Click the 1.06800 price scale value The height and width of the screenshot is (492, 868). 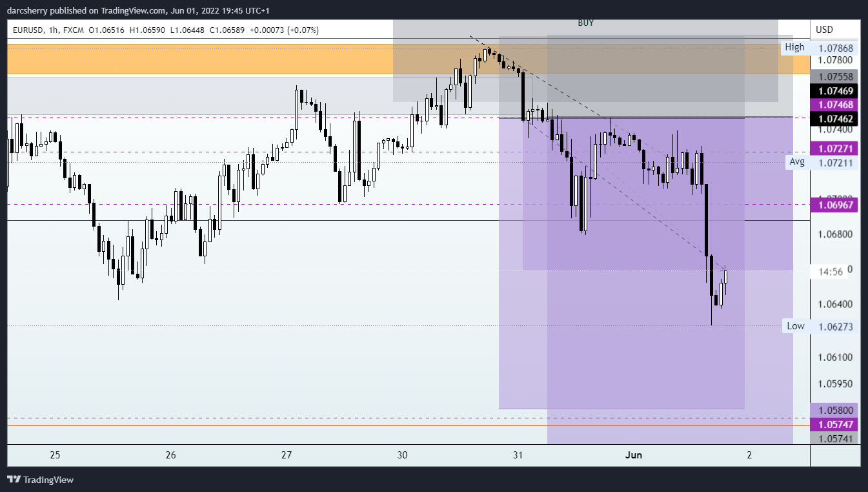(x=835, y=234)
